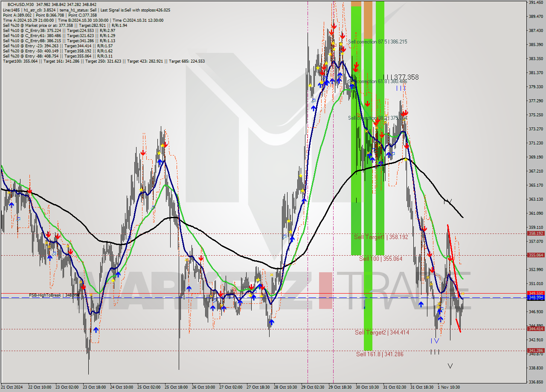The height and width of the screenshot is (392, 546).
Task: Click the 391.450 price on the scale
Action: pos(536,3)
